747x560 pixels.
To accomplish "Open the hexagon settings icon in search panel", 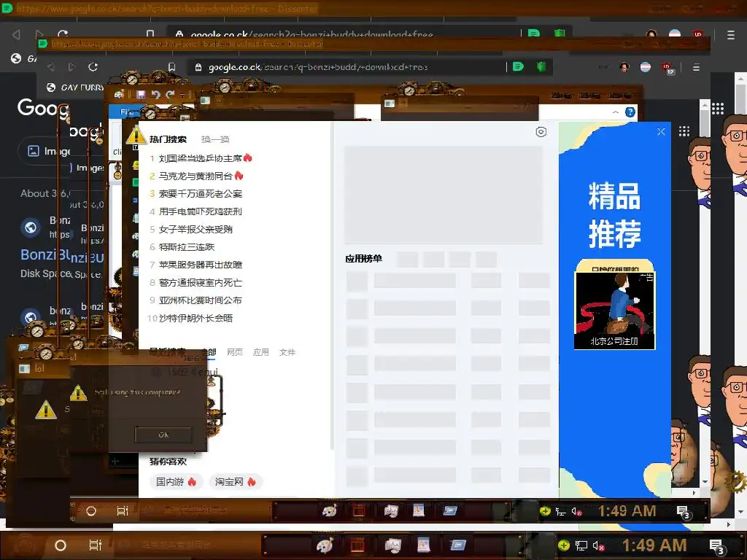I will click(x=541, y=132).
